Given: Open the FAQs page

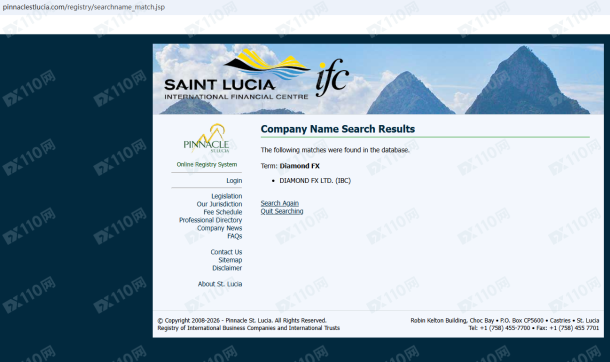Looking at the screenshot, I should 235,236.
